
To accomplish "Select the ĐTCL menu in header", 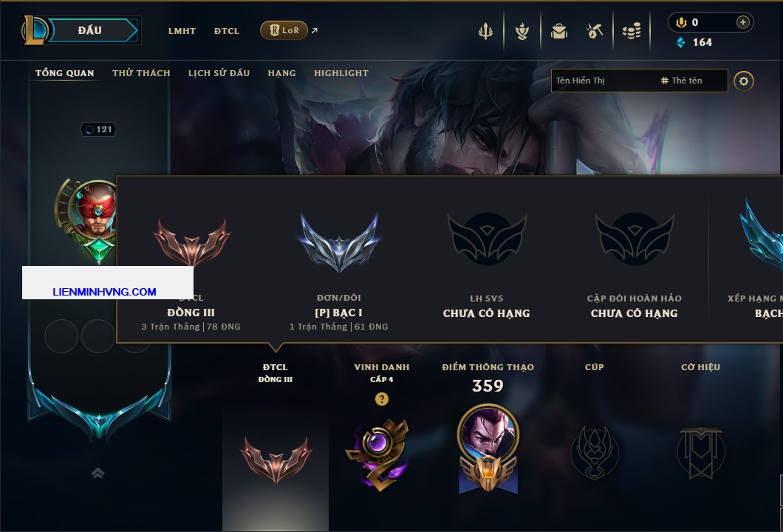I will click(x=227, y=31).
